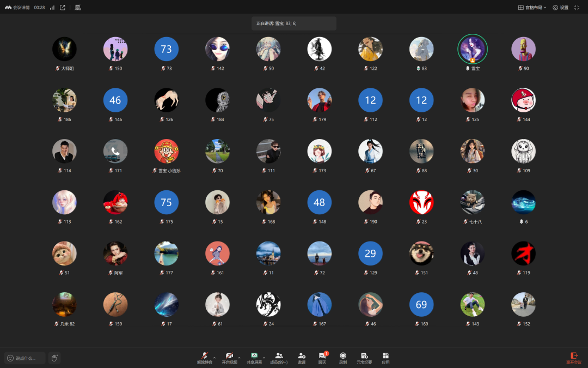Click the 说点什么 message input field

(24, 358)
